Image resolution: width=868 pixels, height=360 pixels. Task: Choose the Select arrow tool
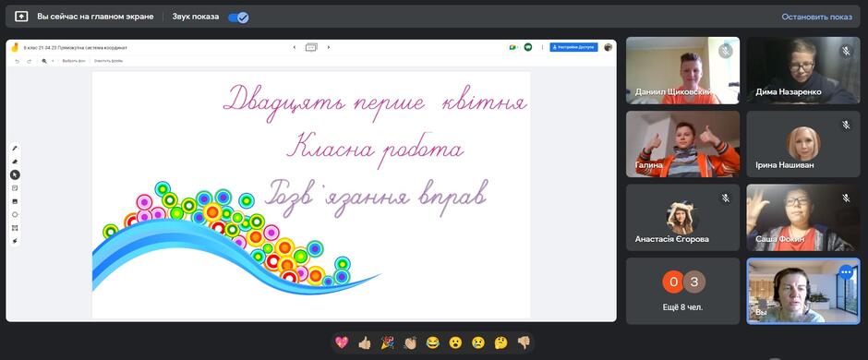15,174
